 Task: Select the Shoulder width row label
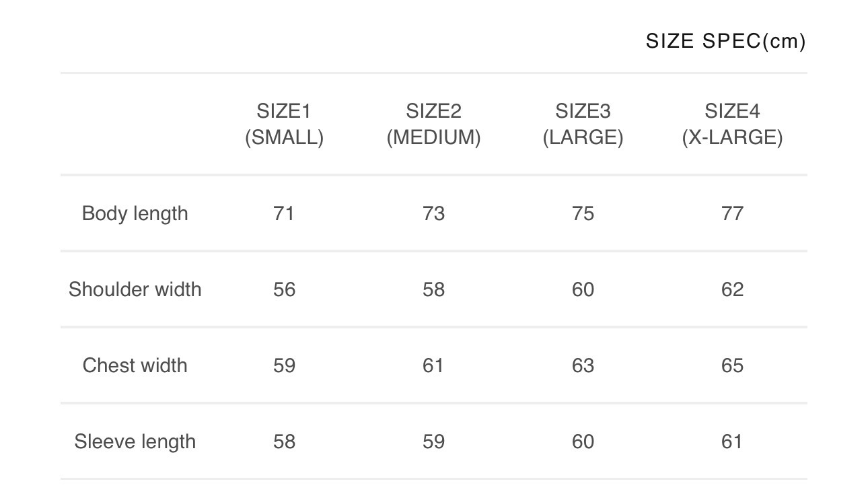(135, 289)
